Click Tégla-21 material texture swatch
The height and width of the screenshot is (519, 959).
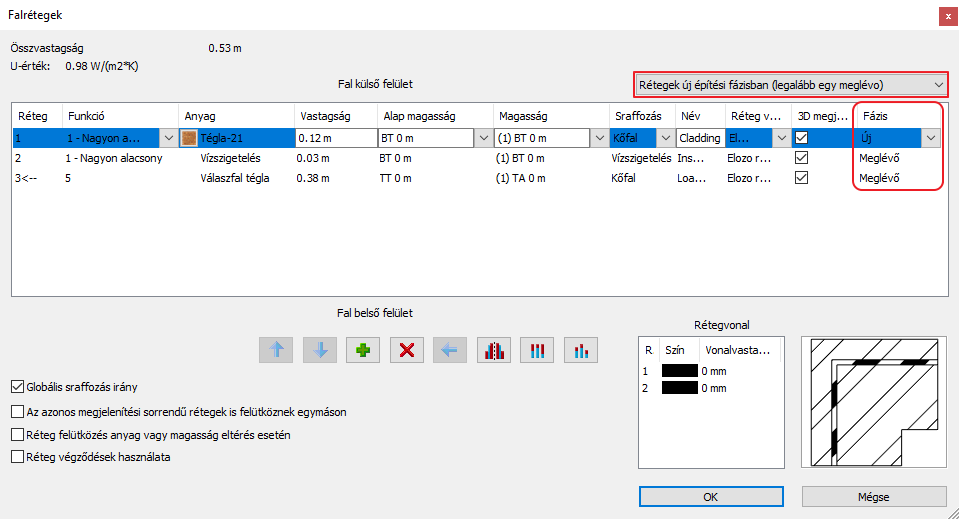pyautogui.click(x=189, y=138)
